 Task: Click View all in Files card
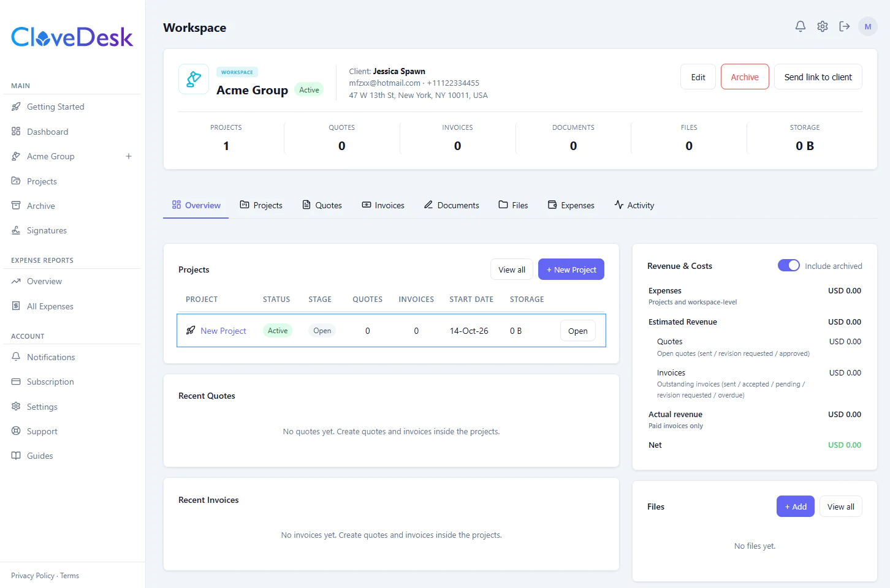tap(841, 507)
